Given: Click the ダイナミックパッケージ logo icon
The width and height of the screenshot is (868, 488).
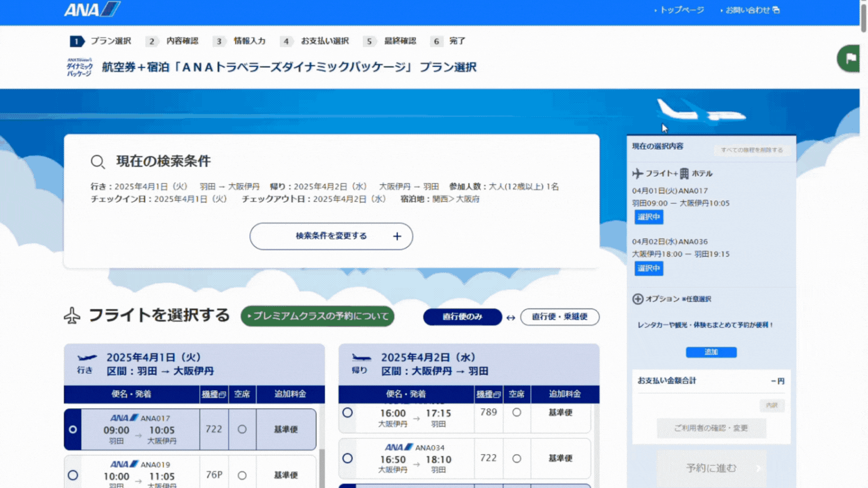Looking at the screenshot, I should tap(80, 67).
